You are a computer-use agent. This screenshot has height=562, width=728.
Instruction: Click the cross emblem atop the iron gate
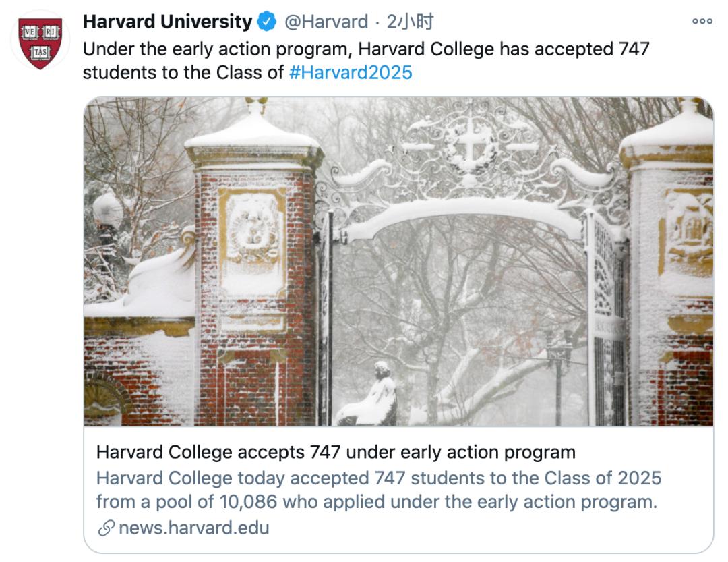(x=469, y=143)
